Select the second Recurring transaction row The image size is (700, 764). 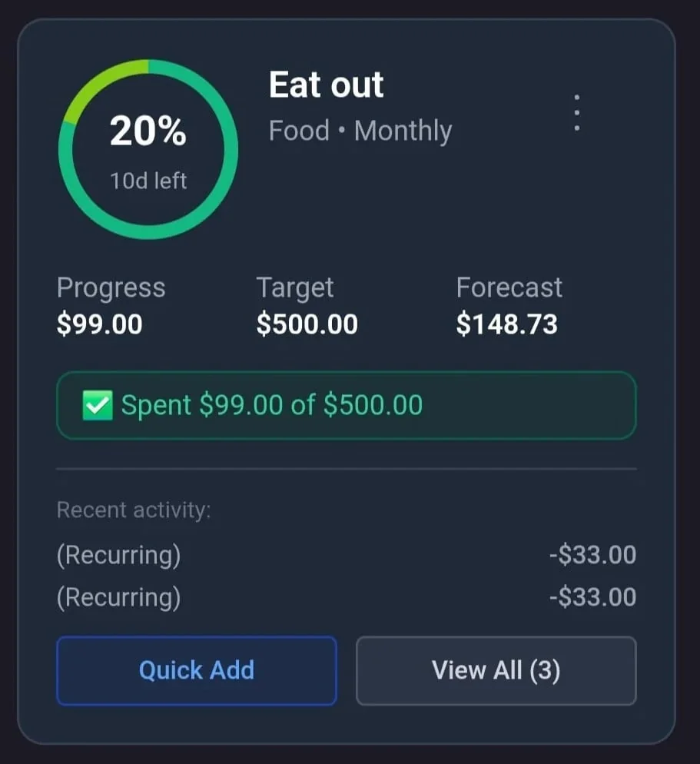pos(119,597)
